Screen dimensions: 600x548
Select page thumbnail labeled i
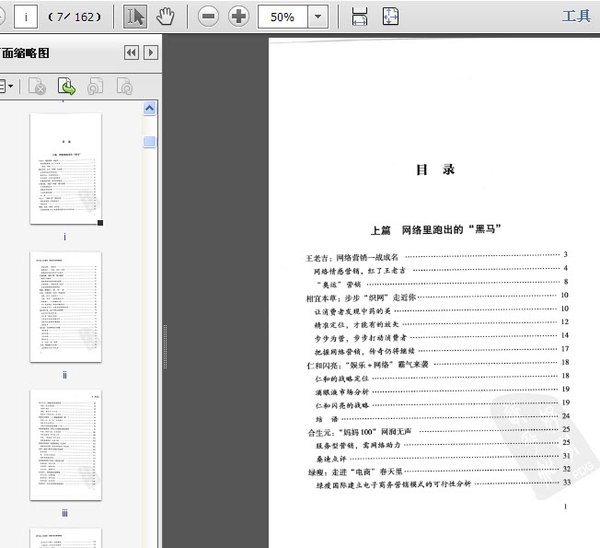(65, 169)
